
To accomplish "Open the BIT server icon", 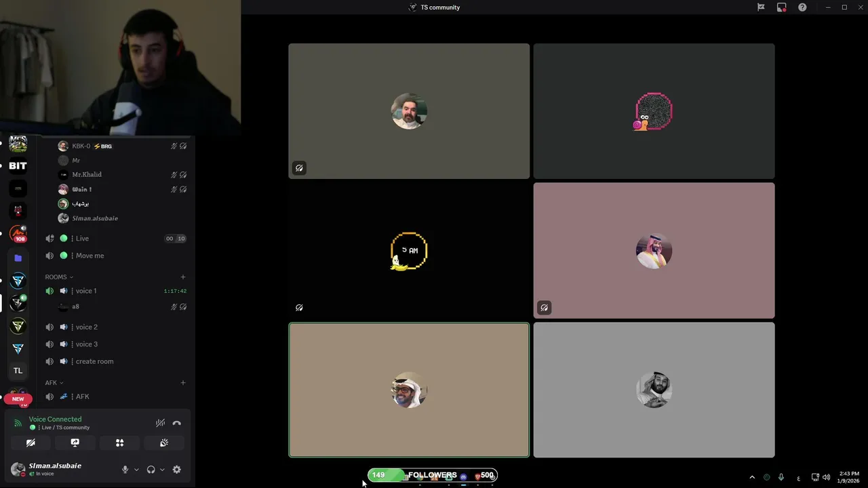I will pos(18,166).
